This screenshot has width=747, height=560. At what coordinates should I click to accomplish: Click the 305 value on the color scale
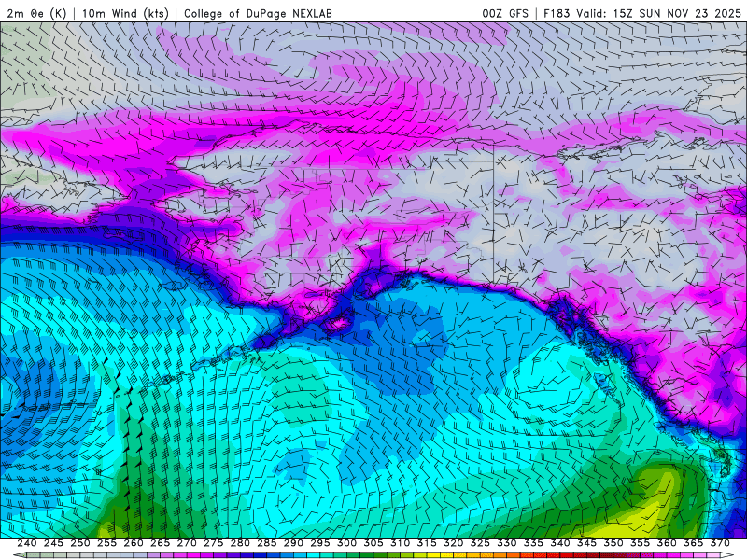click(373, 543)
